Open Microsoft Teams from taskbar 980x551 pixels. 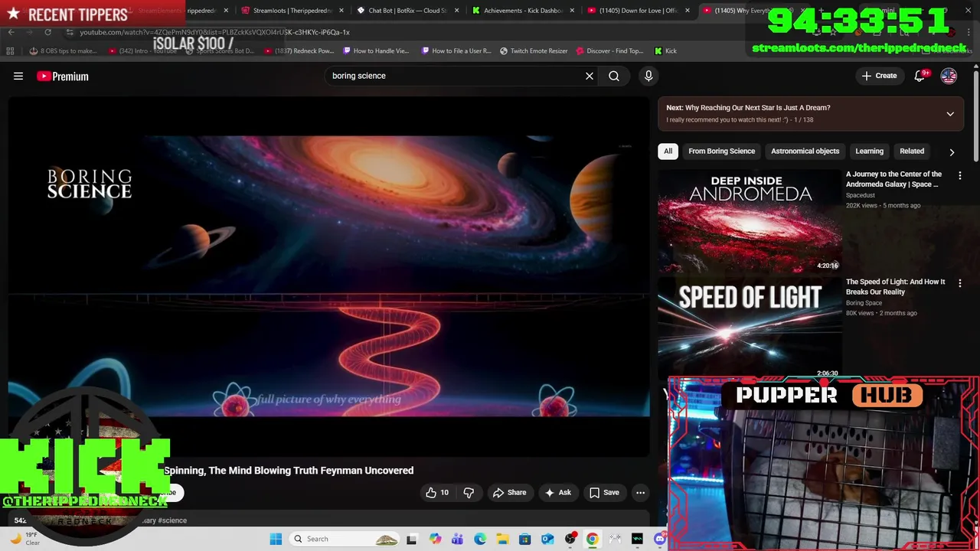(x=458, y=539)
